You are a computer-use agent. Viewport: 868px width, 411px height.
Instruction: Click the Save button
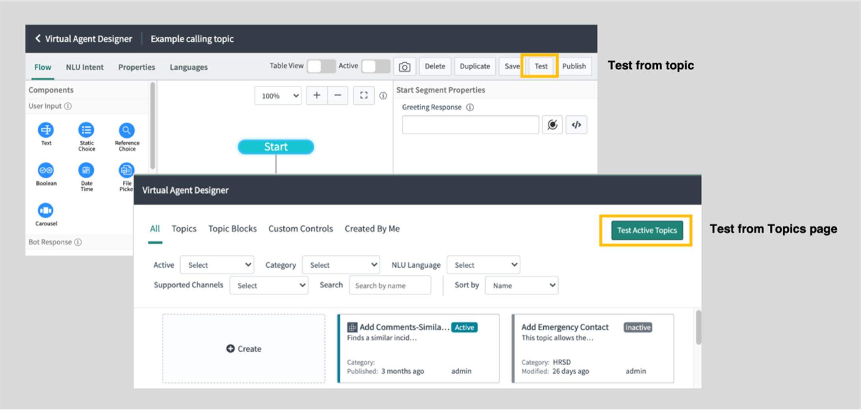pyautogui.click(x=512, y=66)
